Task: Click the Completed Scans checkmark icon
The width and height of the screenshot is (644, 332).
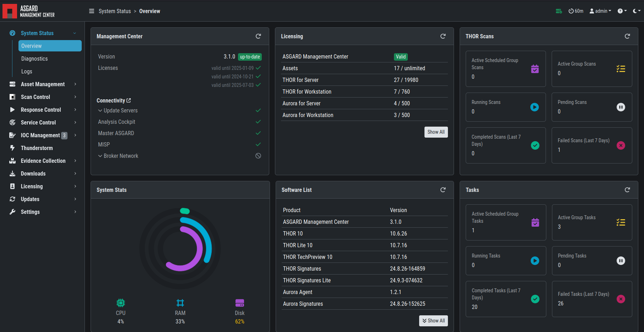Action: [x=535, y=145]
